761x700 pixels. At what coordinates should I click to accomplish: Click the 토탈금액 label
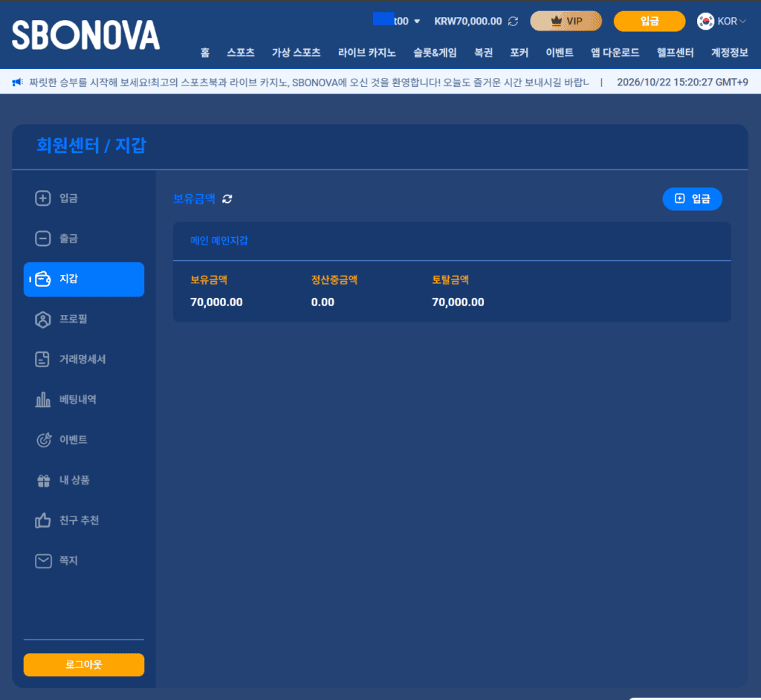pos(450,279)
